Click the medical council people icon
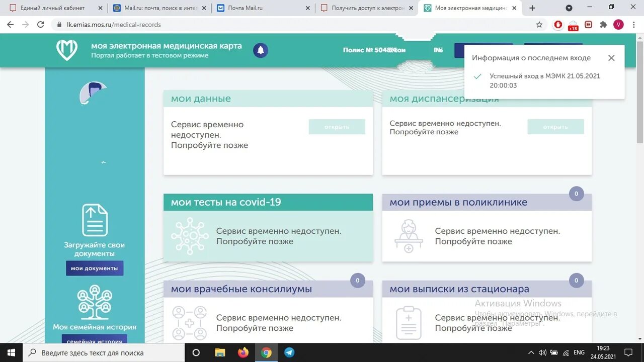The width and height of the screenshot is (644, 362). (x=190, y=323)
